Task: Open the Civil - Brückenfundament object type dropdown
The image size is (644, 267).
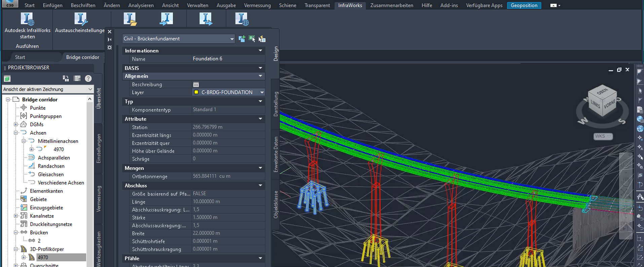Action: [178, 39]
